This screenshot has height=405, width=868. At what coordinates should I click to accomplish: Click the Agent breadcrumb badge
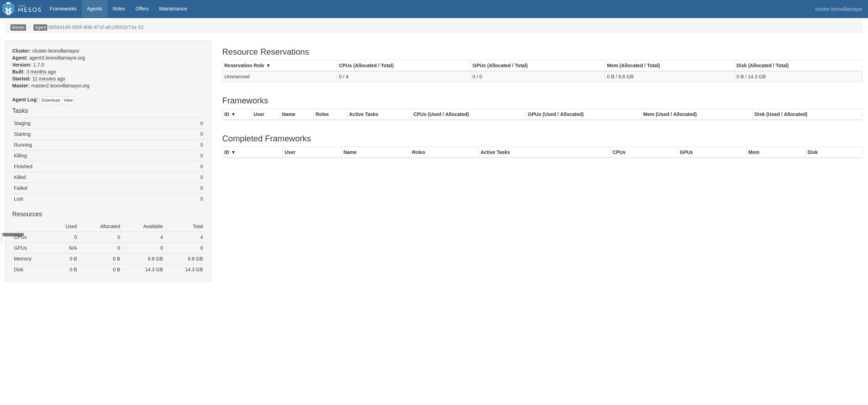tap(40, 28)
